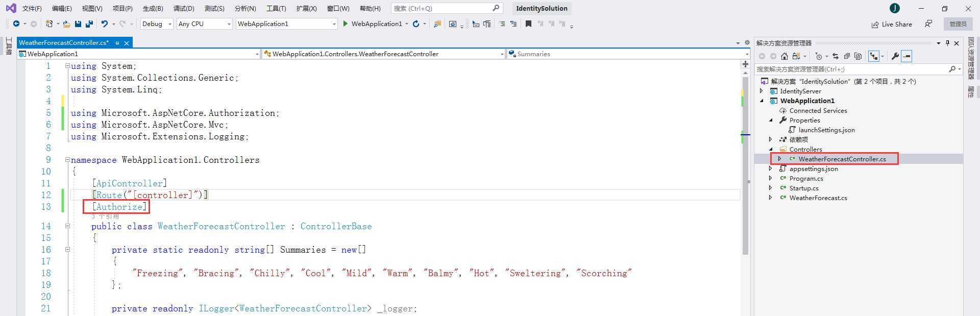Click the pending changes filter clock icon
This screenshot has height=316, width=980.
point(819,56)
